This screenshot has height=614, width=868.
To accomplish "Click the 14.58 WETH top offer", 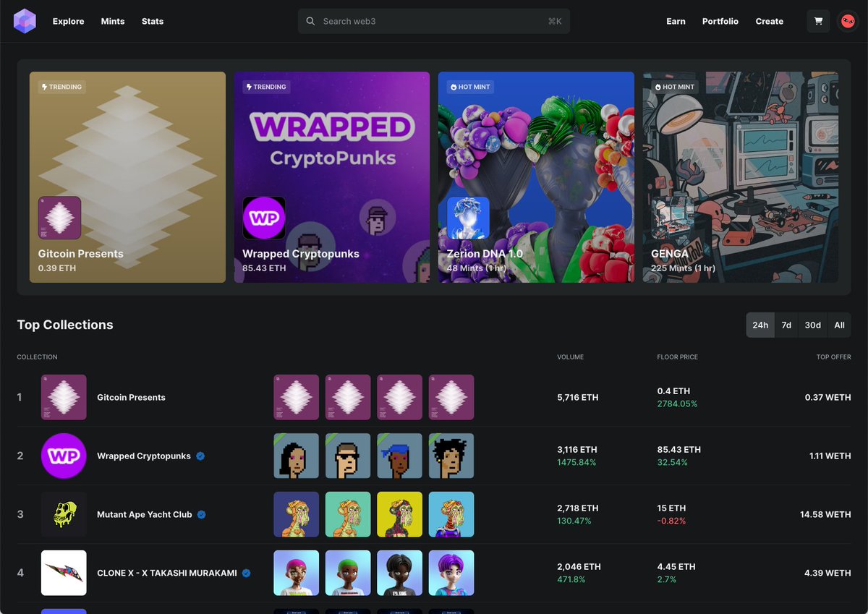I will [825, 514].
